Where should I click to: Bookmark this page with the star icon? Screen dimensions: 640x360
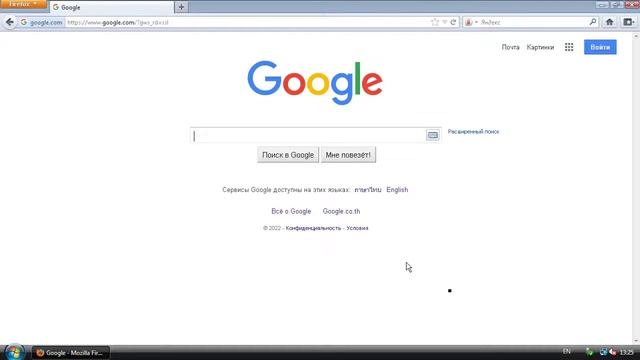click(435, 22)
